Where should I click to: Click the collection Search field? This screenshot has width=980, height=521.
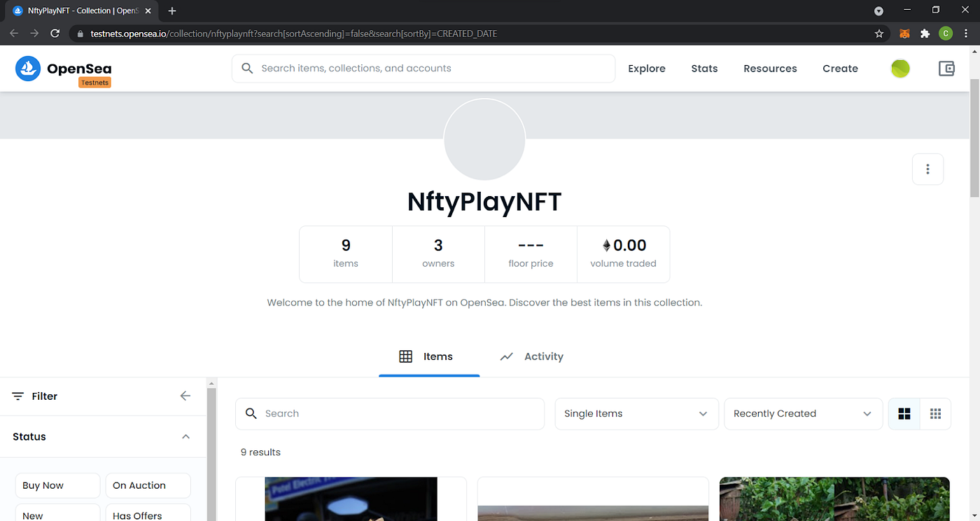pos(390,414)
